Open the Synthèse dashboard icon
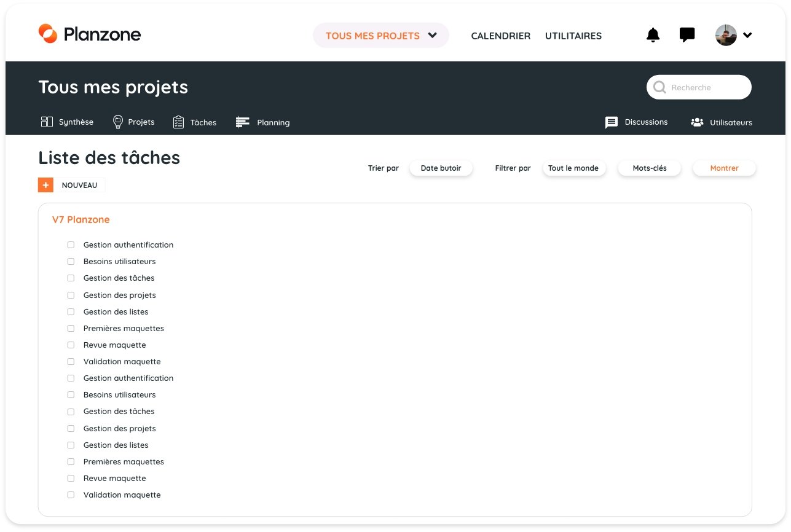 [47, 122]
